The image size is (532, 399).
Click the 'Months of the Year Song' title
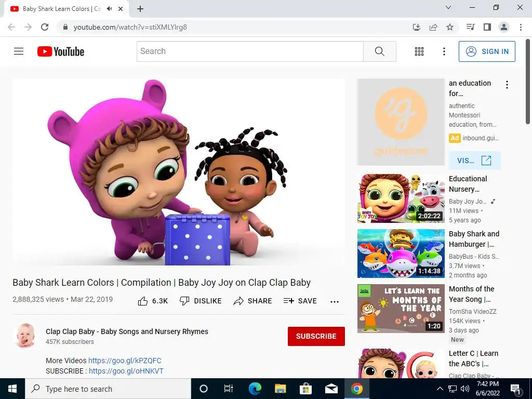click(x=471, y=294)
